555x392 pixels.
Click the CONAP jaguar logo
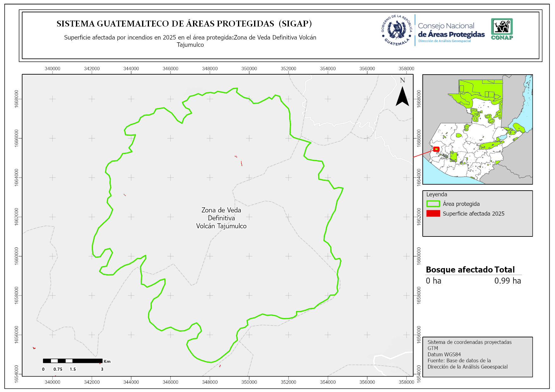tap(502, 29)
